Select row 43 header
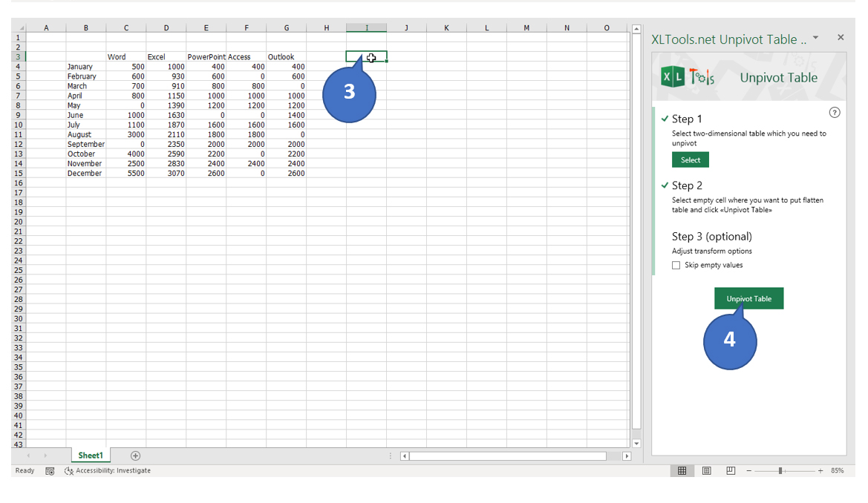Screen dimensions: 868x503 pyautogui.click(x=19, y=444)
